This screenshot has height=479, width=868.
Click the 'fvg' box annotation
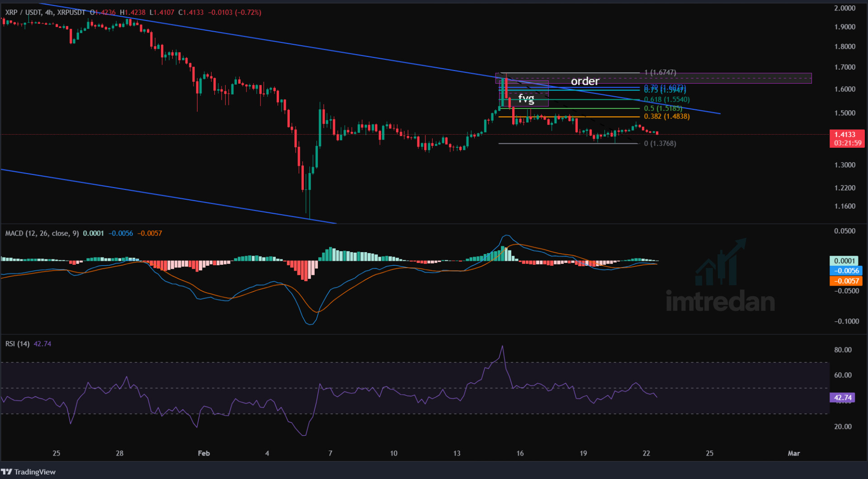[x=526, y=98]
